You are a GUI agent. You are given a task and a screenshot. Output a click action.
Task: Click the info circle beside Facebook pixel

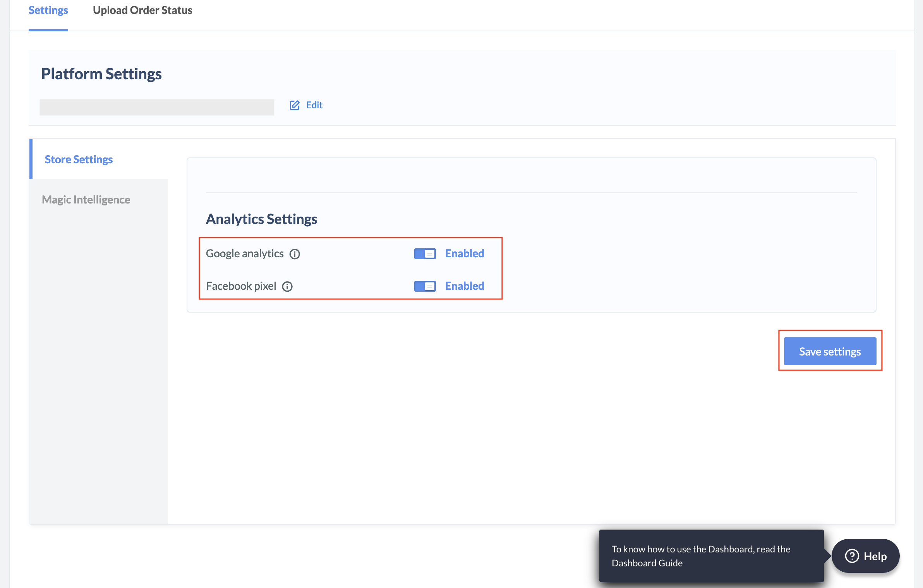pyautogui.click(x=287, y=287)
